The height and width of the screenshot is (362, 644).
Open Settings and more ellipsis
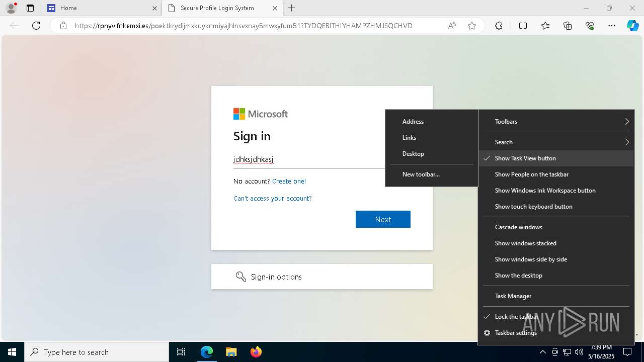click(612, 26)
